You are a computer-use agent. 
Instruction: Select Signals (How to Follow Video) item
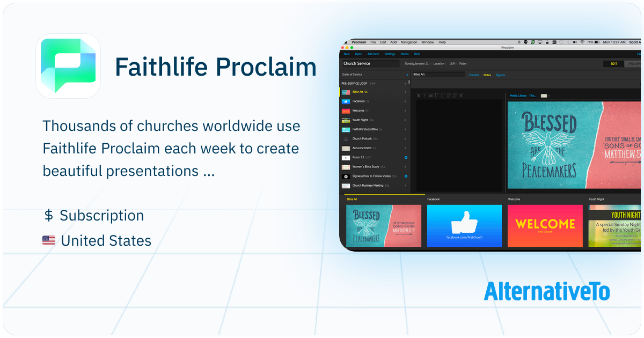(374, 176)
